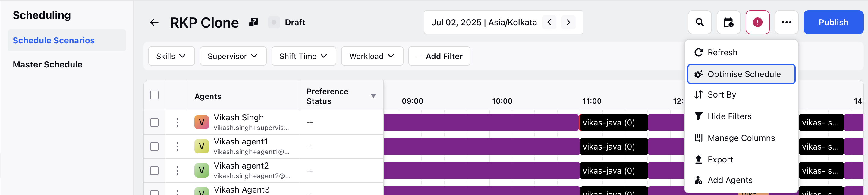The width and height of the screenshot is (868, 195).
Task: Click the Draft status label
Action: (x=295, y=23)
